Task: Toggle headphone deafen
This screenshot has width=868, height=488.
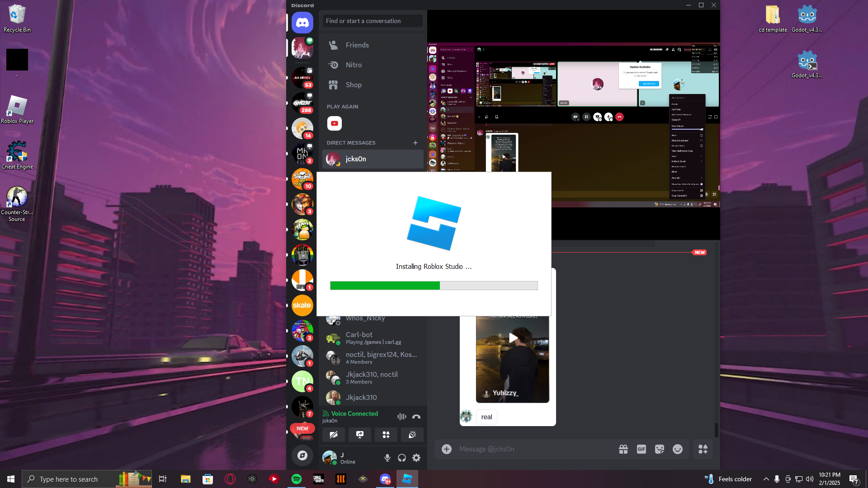Action: click(x=402, y=458)
